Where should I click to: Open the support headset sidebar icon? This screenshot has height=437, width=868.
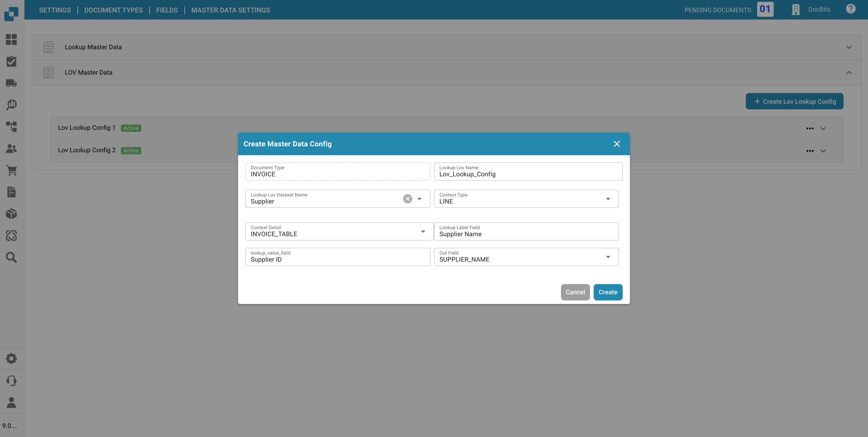click(x=11, y=380)
